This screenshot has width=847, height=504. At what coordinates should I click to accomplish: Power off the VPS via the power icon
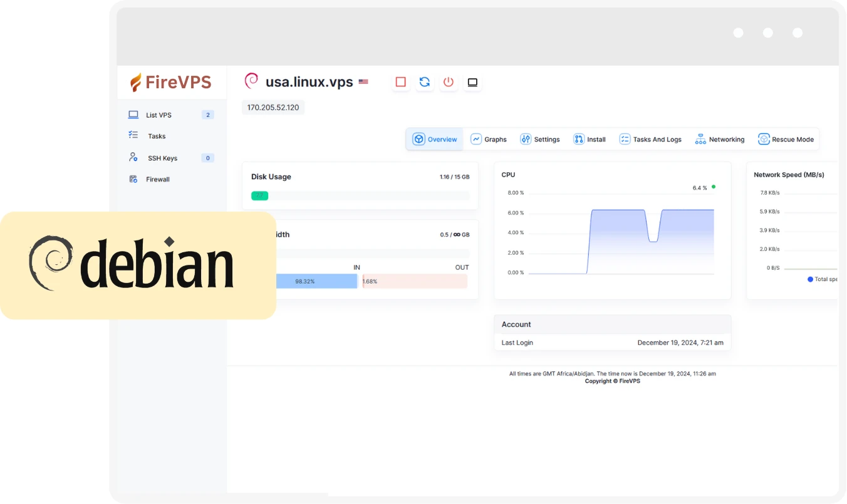pos(449,82)
